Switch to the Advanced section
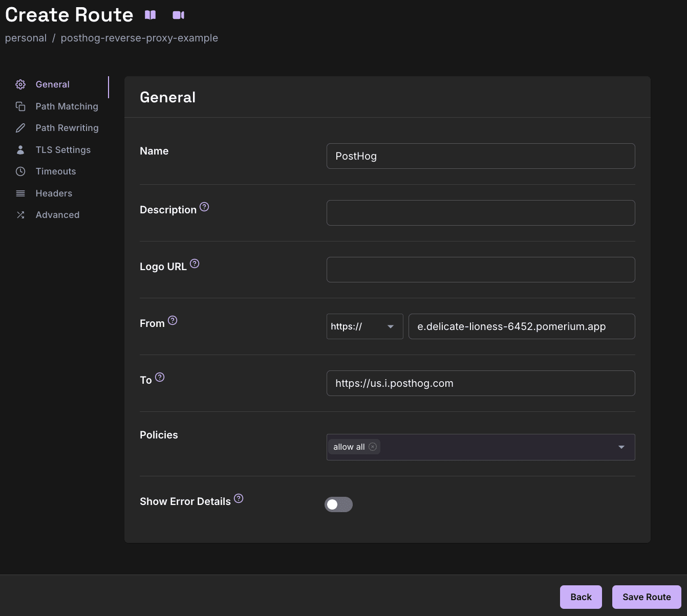 click(x=57, y=215)
